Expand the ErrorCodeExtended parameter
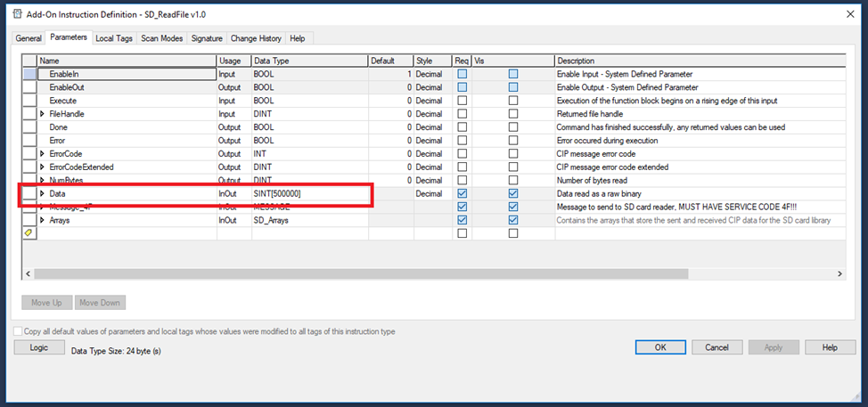 pyautogui.click(x=42, y=167)
